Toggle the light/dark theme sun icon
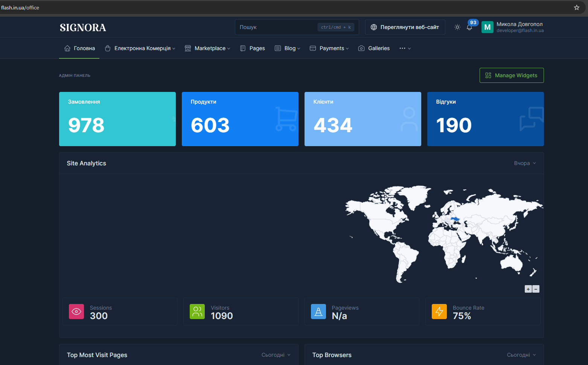 457,27
